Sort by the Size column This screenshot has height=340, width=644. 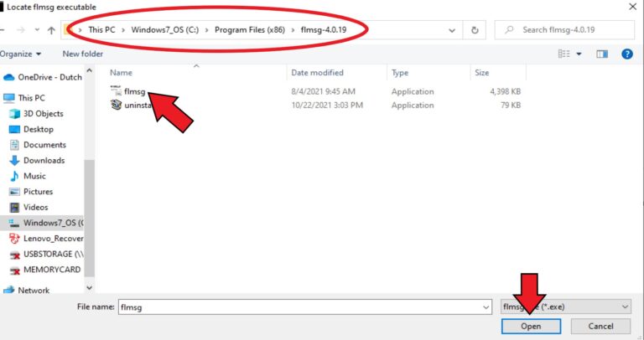(482, 73)
